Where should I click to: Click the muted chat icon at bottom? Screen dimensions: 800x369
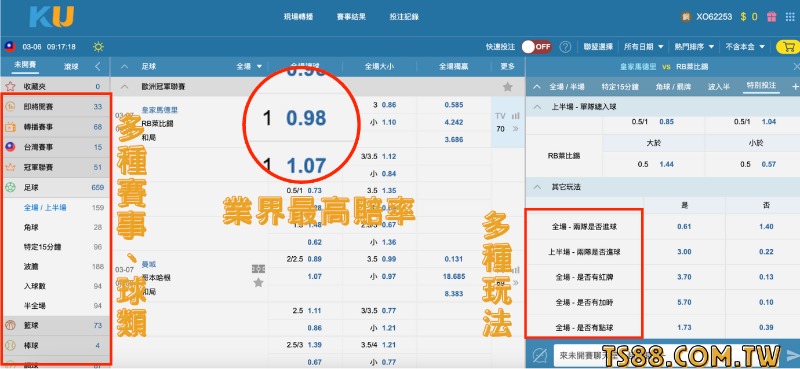(x=540, y=355)
